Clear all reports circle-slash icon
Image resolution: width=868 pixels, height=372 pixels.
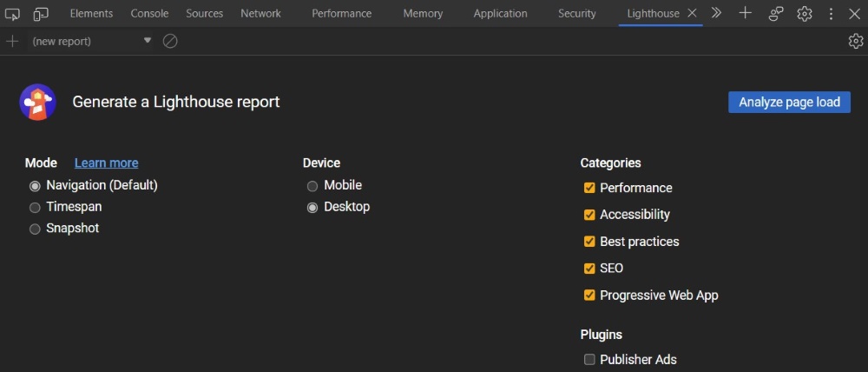(x=170, y=41)
